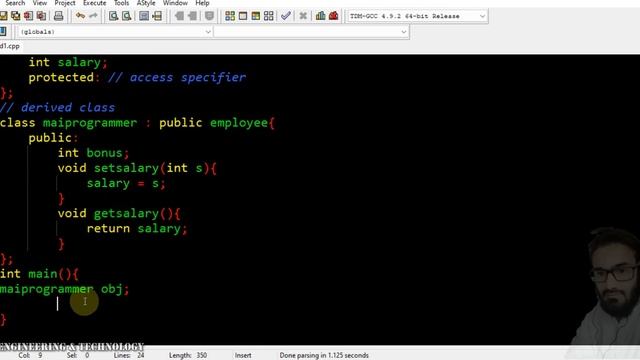Screen dimensions: 640x360
Task: Run the program with the Run icon
Action: click(x=243, y=16)
